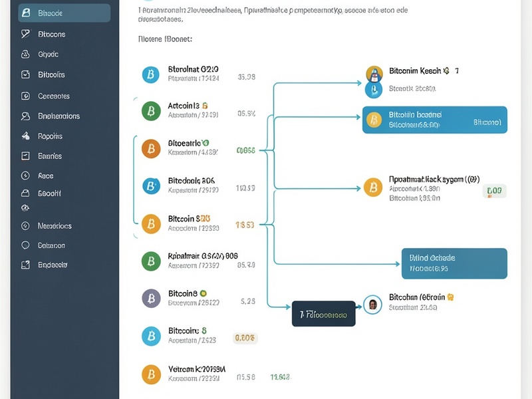Click the orange coin icon beside Bitoeatrie
532x399 pixels.
151,148
